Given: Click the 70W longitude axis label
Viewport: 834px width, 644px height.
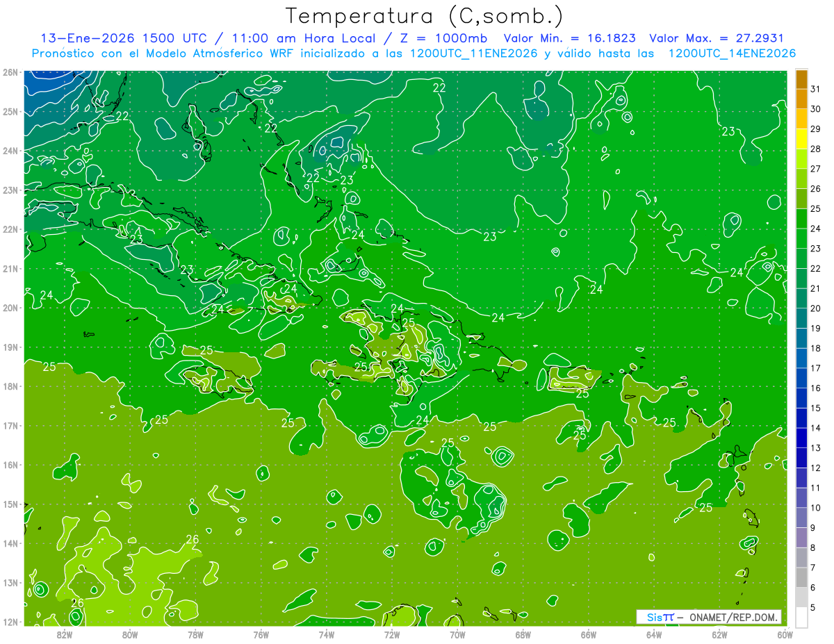Looking at the screenshot, I should (457, 634).
